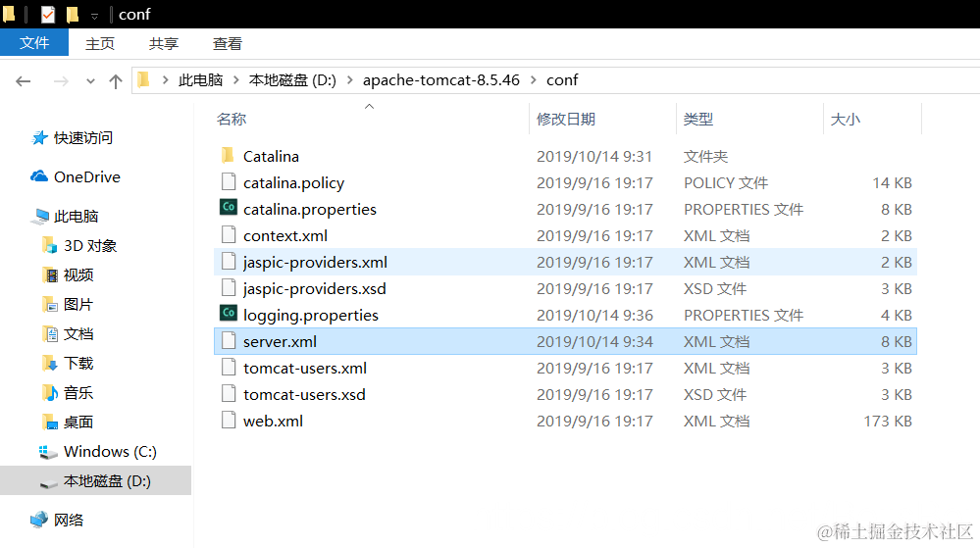Switch to the 查看 ribbon tab
Image resolution: width=980 pixels, height=548 pixels.
228,44
